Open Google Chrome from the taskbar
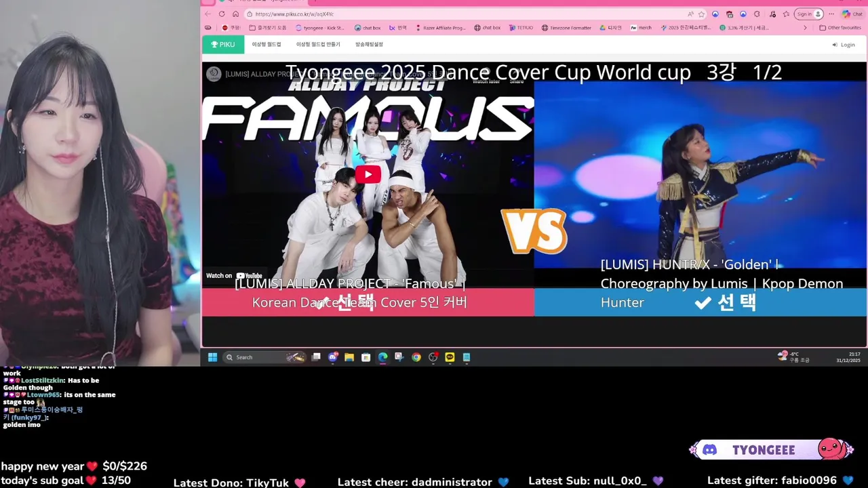Viewport: 868px width, 488px height. 416,357
